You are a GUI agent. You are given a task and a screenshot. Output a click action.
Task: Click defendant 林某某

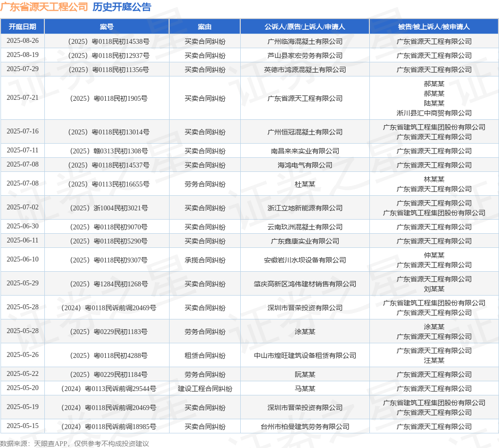coord(434,179)
